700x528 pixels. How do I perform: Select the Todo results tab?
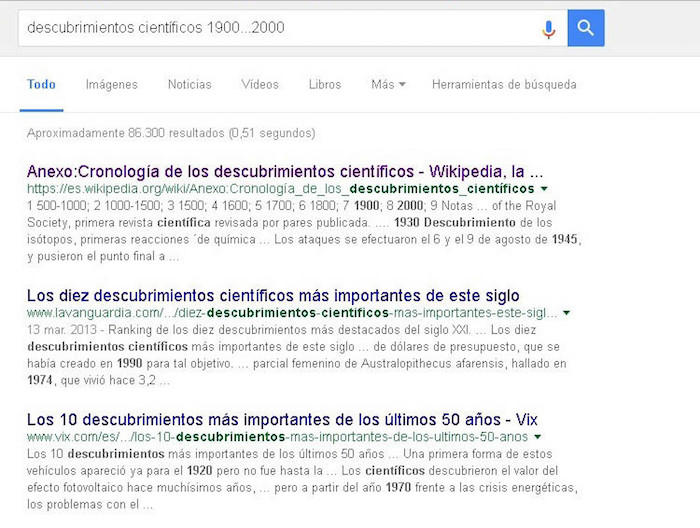(x=42, y=85)
